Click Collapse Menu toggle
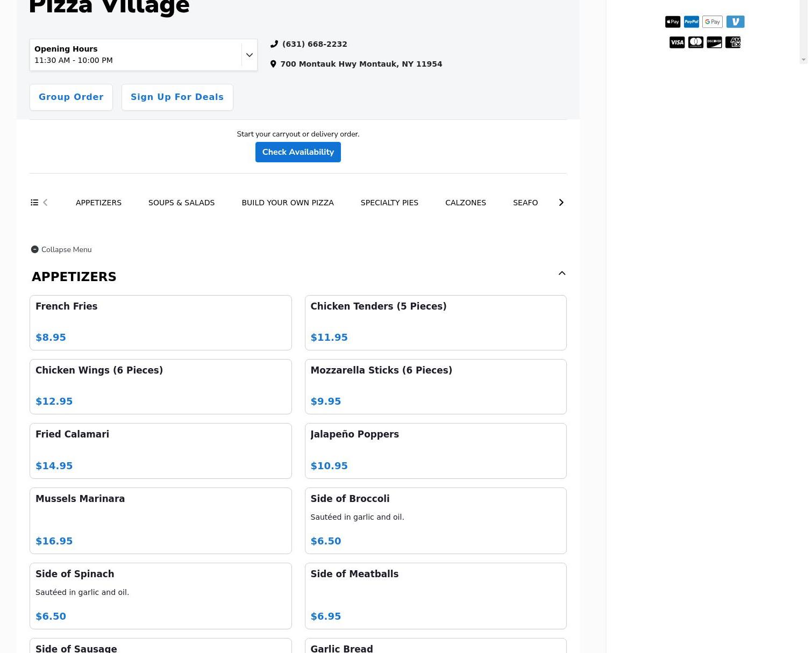Image resolution: width=812 pixels, height=653 pixels. [61, 249]
